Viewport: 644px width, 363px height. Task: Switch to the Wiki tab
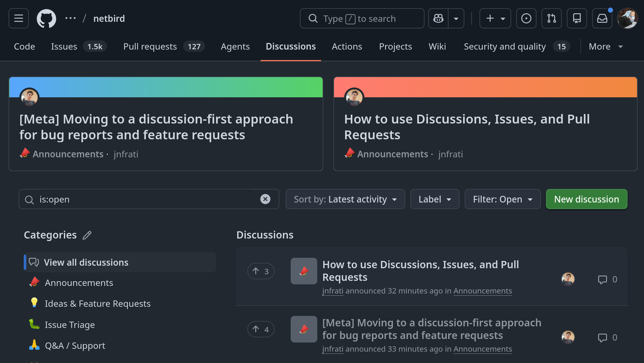437,46
